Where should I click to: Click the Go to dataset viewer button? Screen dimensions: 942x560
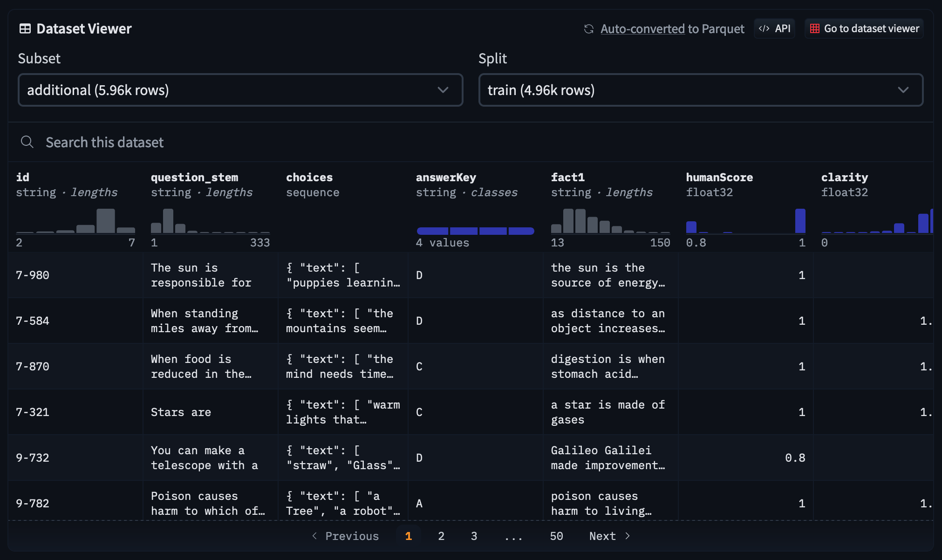pos(864,28)
